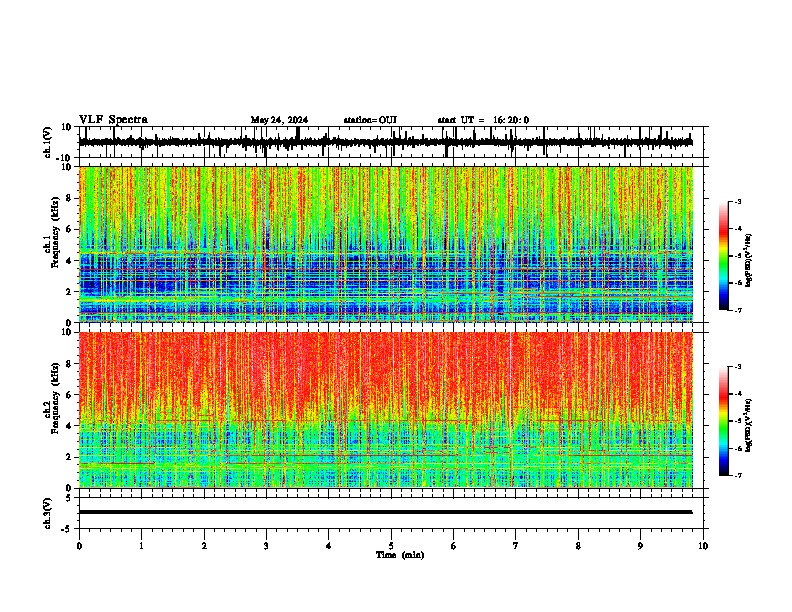Click the "Time (min)" axis label
The image size is (792, 612).
400,555
